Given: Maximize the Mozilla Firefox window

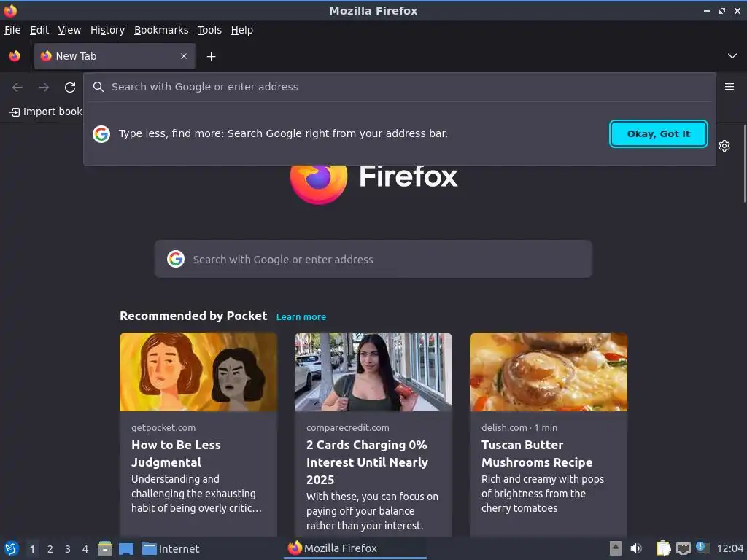Looking at the screenshot, I should 722,11.
